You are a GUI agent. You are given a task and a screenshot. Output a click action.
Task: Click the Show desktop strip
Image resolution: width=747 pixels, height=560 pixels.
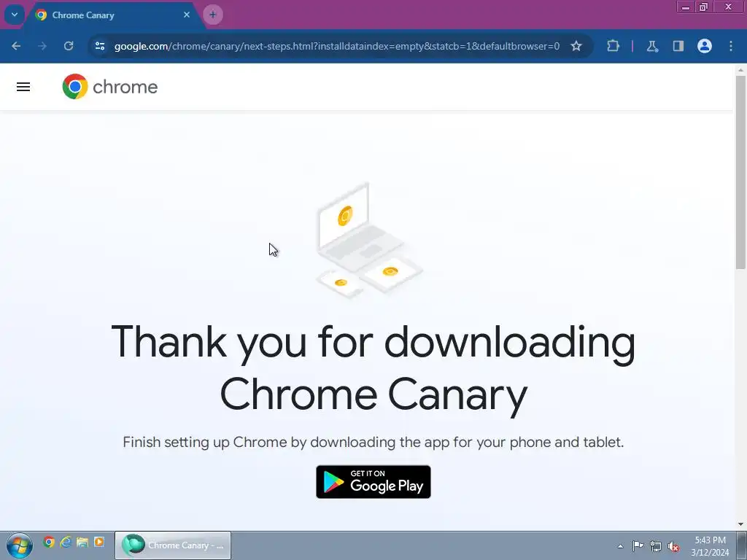(742, 545)
